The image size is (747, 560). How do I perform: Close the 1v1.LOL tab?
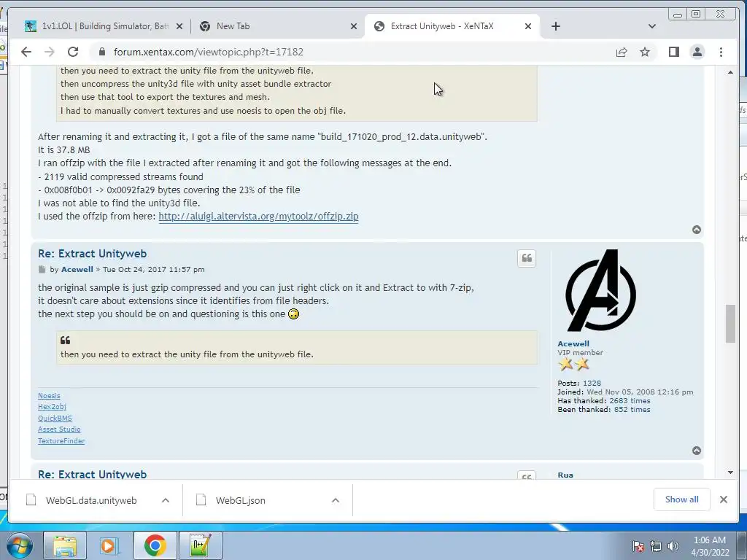pos(179,27)
